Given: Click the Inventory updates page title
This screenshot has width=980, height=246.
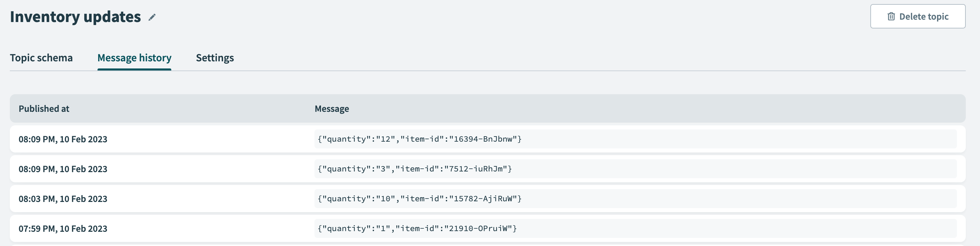Looking at the screenshot, I should pyautogui.click(x=75, y=17).
